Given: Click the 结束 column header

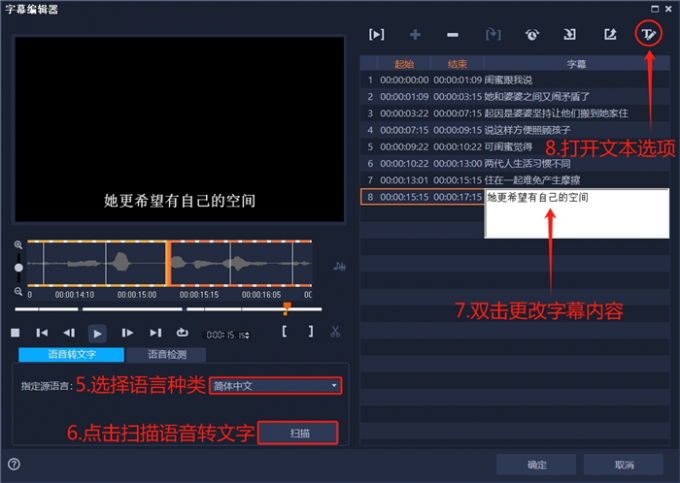Looking at the screenshot, I should 457,64.
